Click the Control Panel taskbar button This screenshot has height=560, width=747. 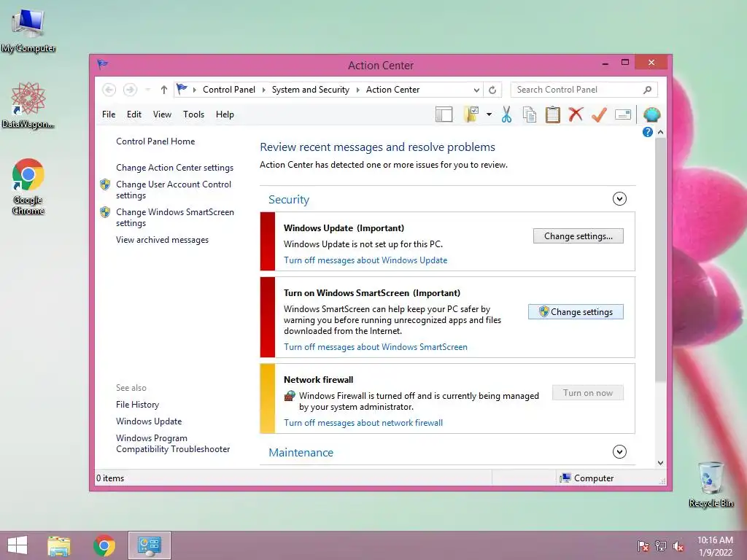[x=149, y=545]
